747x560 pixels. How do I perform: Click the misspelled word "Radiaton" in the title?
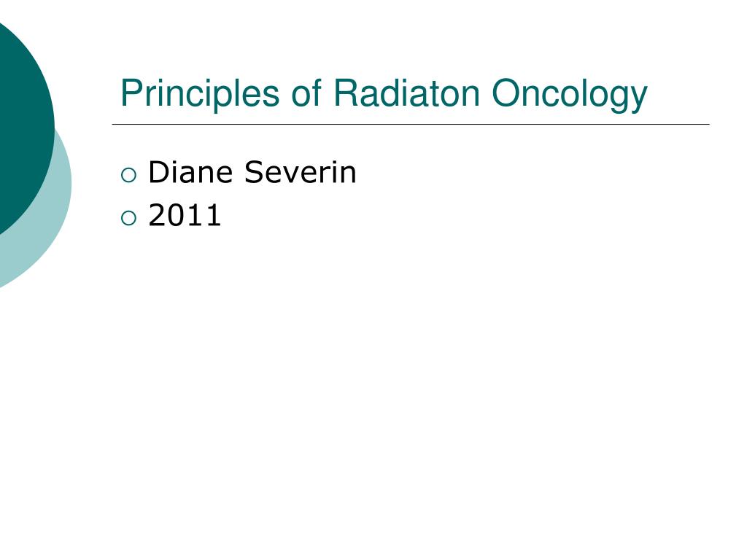(406, 93)
